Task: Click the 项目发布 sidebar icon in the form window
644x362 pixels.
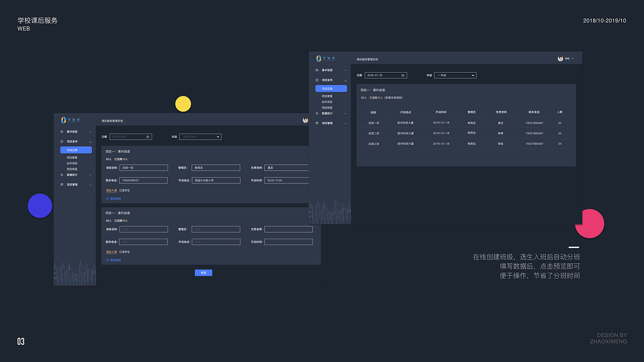Action: pos(61,142)
